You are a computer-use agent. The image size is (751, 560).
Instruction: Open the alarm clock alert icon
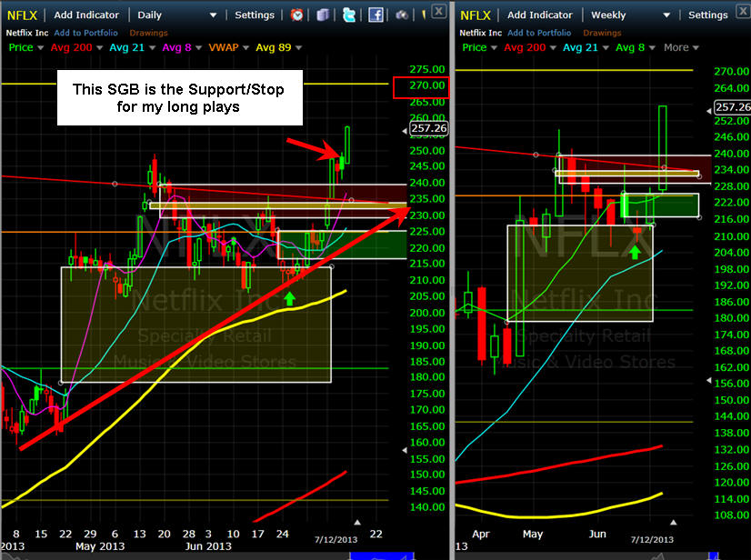tap(297, 15)
